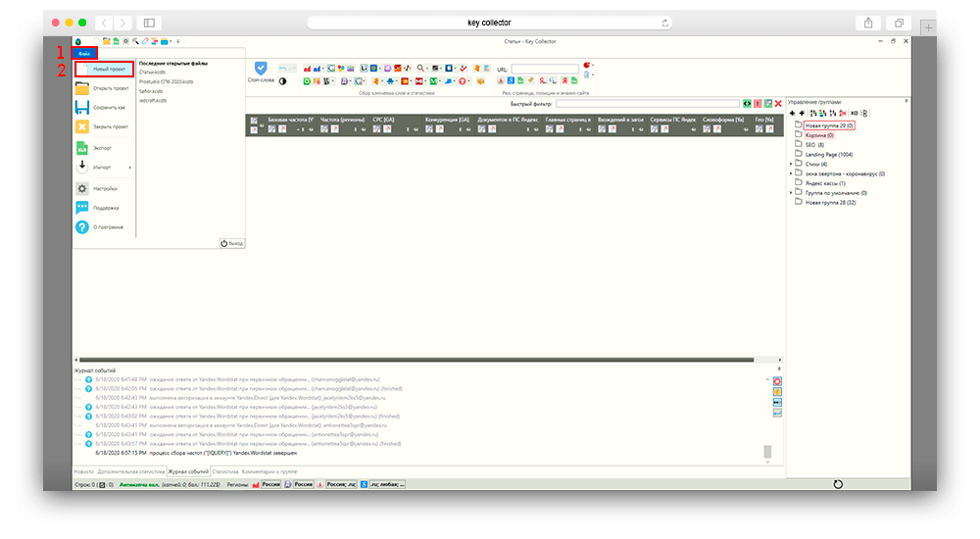Select Новый проект in file menu
Viewport: 980px width, 539px height.
click(x=104, y=69)
